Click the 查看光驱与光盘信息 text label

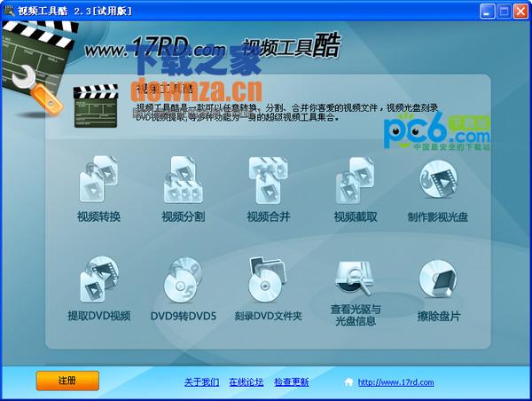pyautogui.click(x=356, y=315)
